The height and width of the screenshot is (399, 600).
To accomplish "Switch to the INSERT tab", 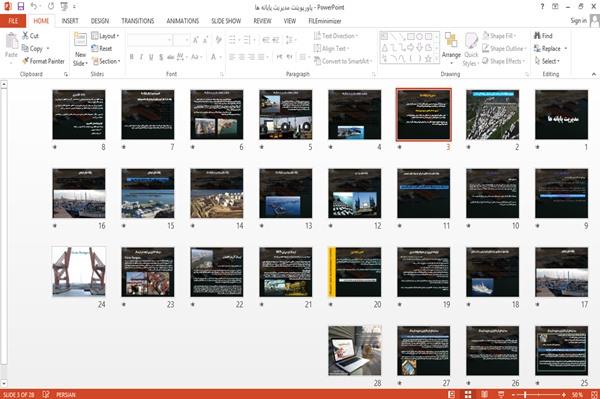I will tap(70, 21).
